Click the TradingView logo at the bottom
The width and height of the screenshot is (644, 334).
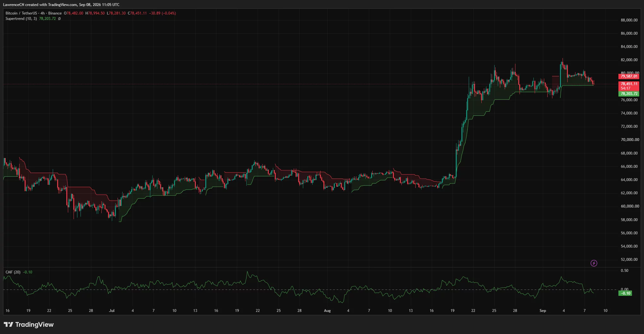click(x=29, y=325)
